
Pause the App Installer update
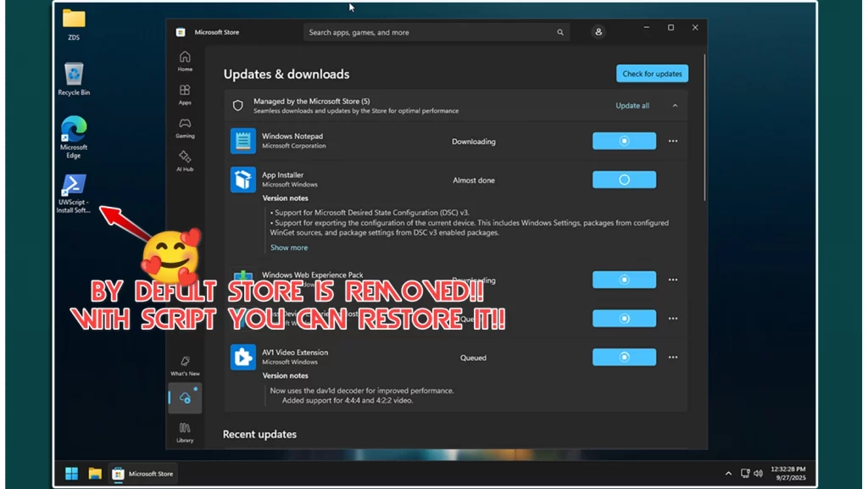[624, 180]
